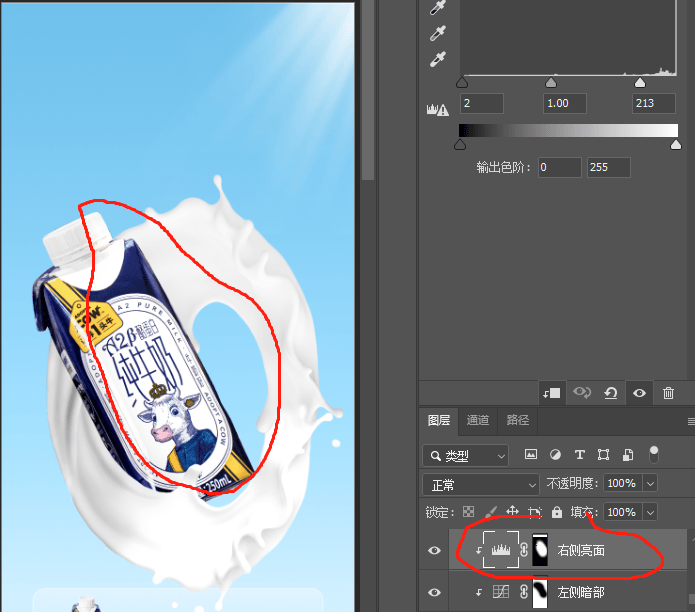This screenshot has width=695, height=612.
Task: Click the highlight input field showing 213
Action: [654, 103]
